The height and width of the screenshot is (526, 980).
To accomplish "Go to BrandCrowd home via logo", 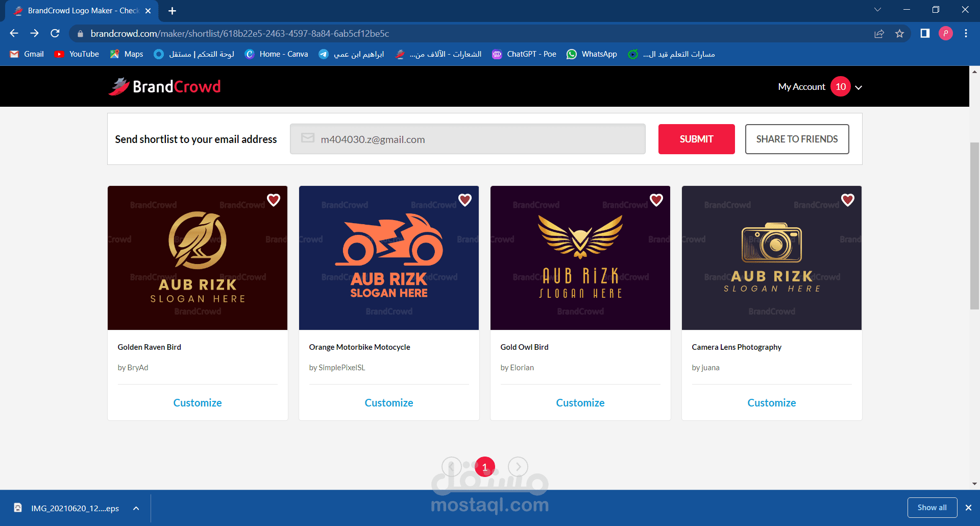I will (164, 86).
